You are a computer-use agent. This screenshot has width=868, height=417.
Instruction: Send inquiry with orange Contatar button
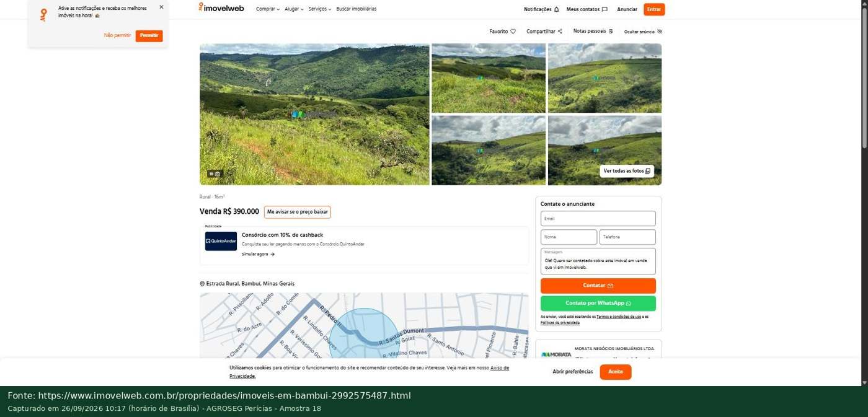598,286
